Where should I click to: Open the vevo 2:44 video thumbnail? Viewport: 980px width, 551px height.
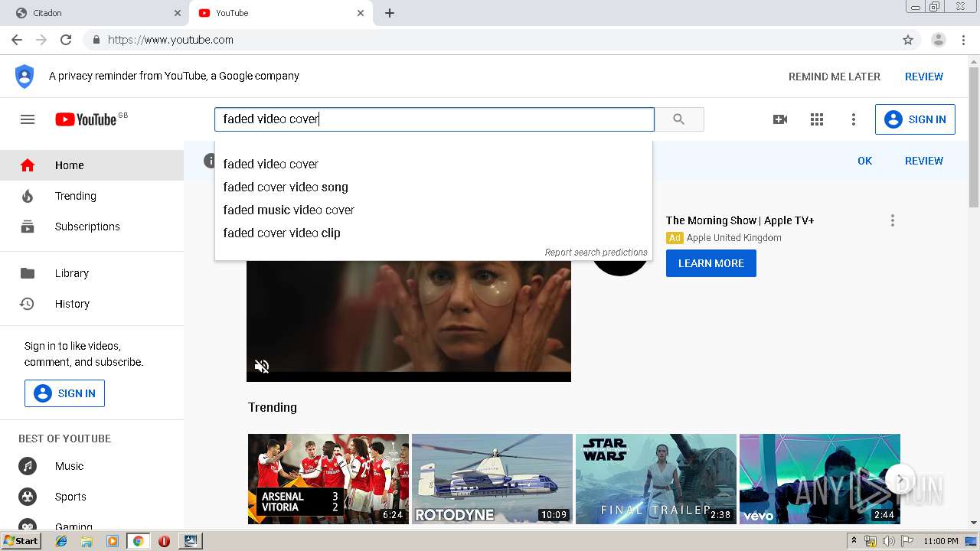click(820, 479)
